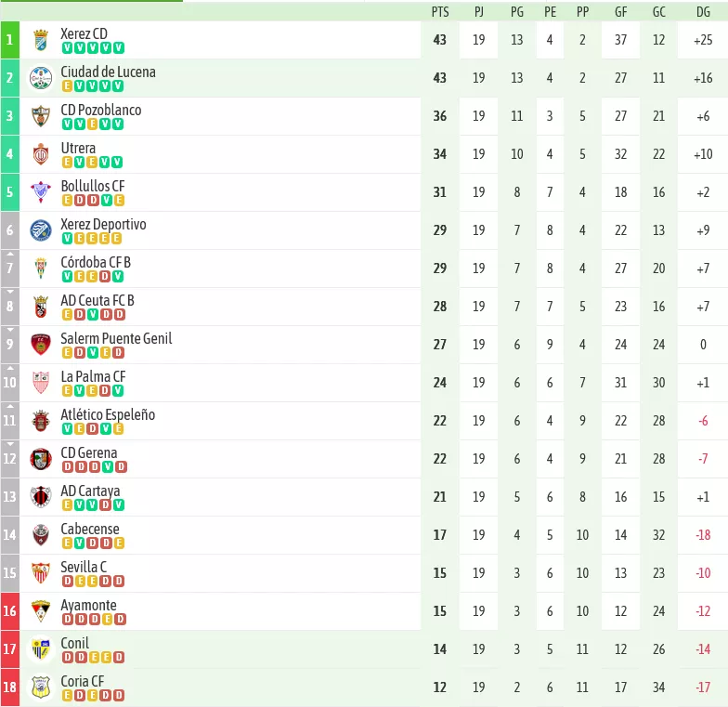Image resolution: width=728 pixels, height=707 pixels.
Task: Click the red position 16 marker
Action: (9, 611)
